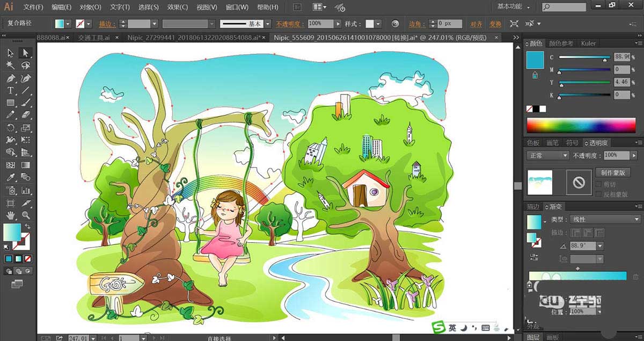Select the Scale tool
The width and height of the screenshot is (644, 341).
point(25,128)
